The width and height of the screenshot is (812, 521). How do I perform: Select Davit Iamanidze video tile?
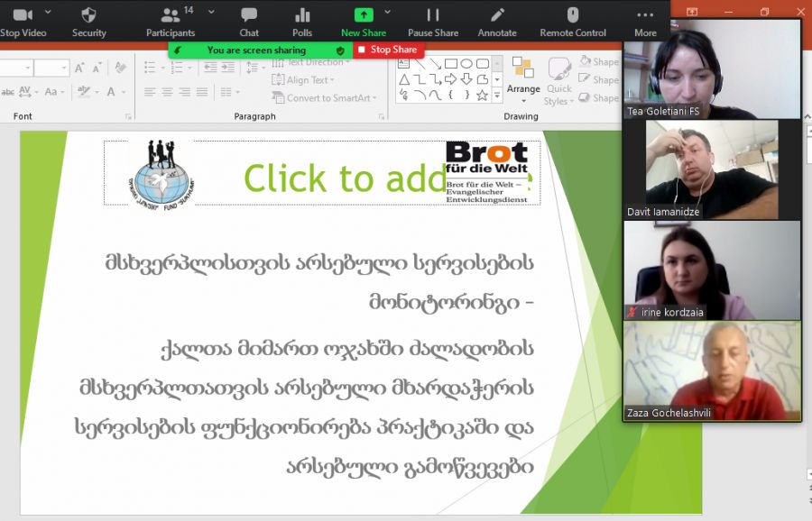point(712,169)
